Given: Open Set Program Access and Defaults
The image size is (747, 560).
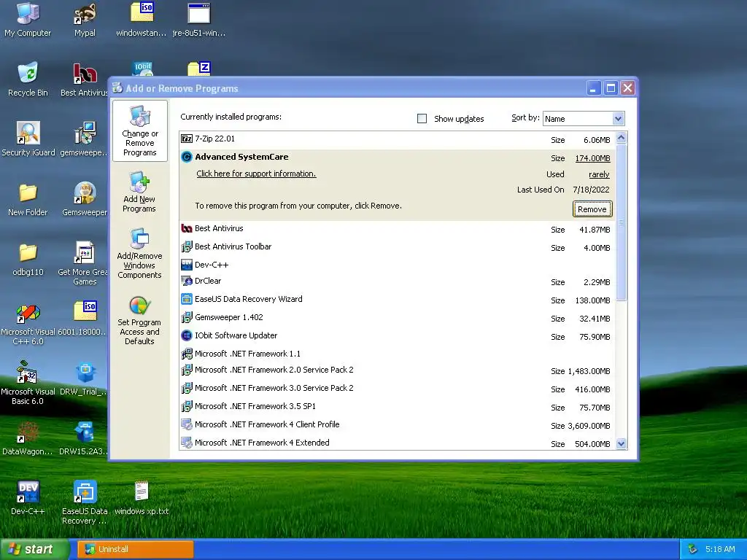Looking at the screenshot, I should [x=139, y=321].
